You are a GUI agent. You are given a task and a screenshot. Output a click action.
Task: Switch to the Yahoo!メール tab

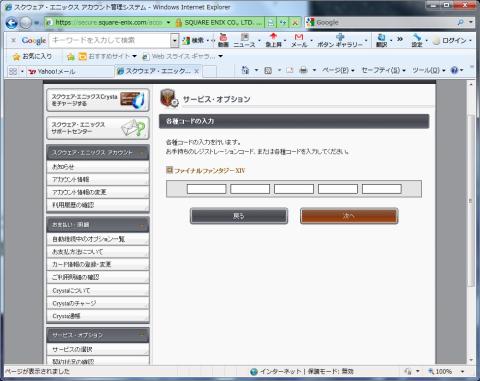[x=70, y=71]
